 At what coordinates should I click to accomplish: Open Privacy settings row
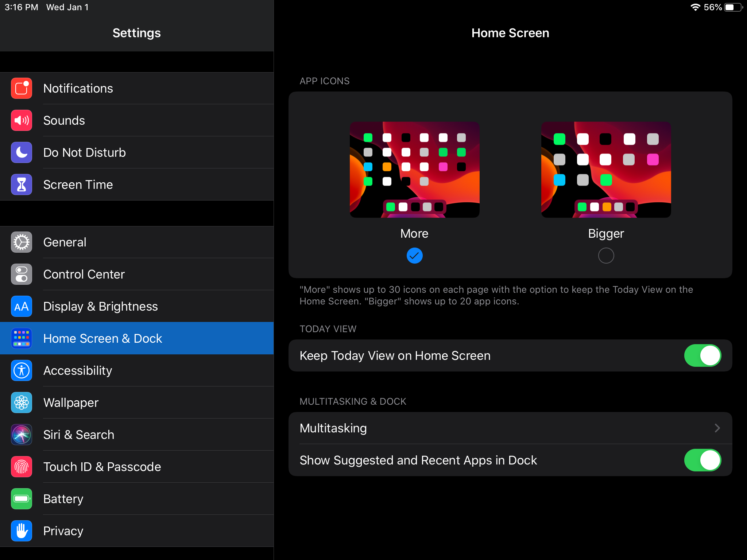tap(63, 531)
